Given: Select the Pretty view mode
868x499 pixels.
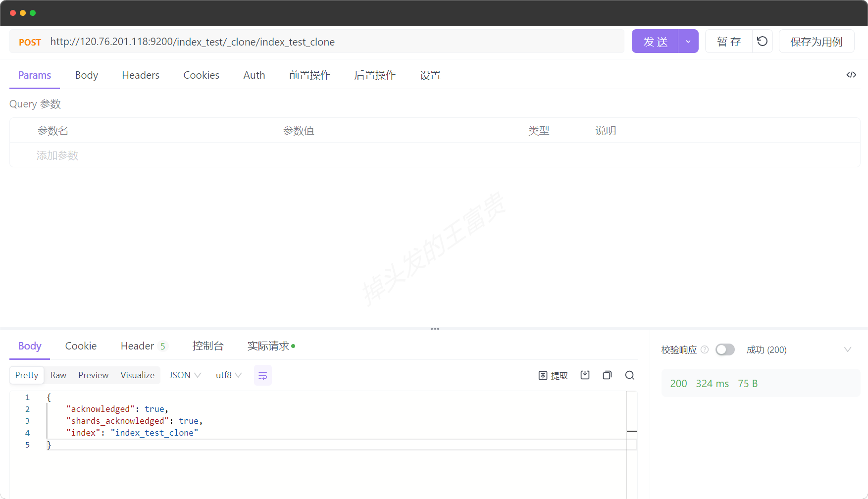Looking at the screenshot, I should (x=27, y=375).
